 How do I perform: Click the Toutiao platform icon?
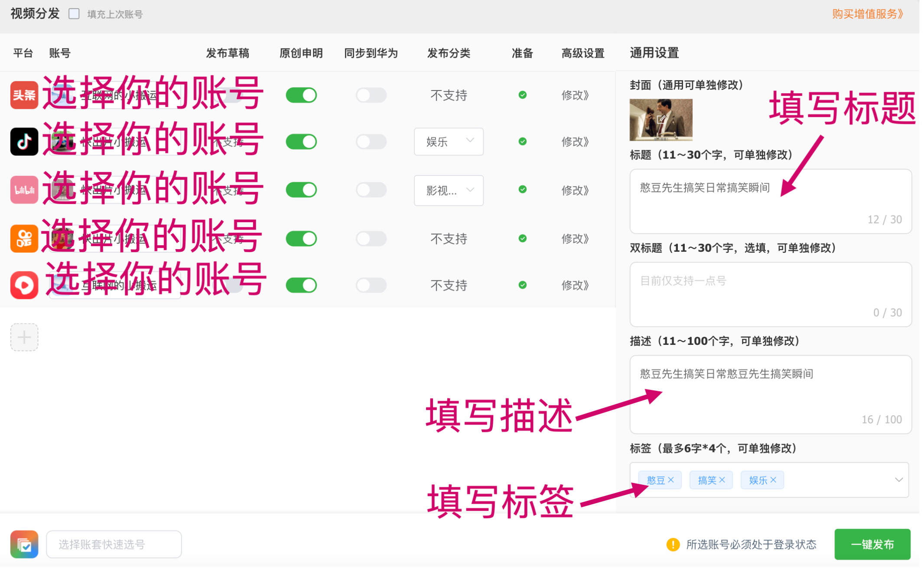(x=24, y=95)
